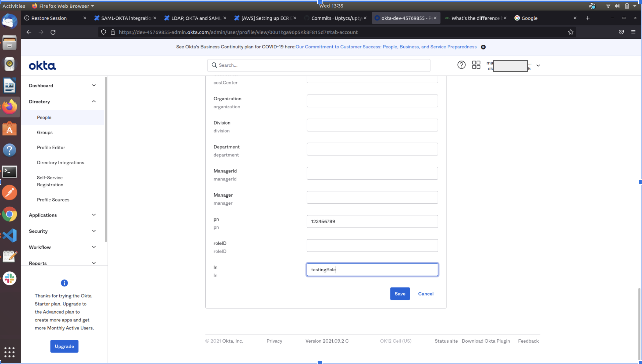
Task: Bookmark this page with star icon
Action: [570, 32]
